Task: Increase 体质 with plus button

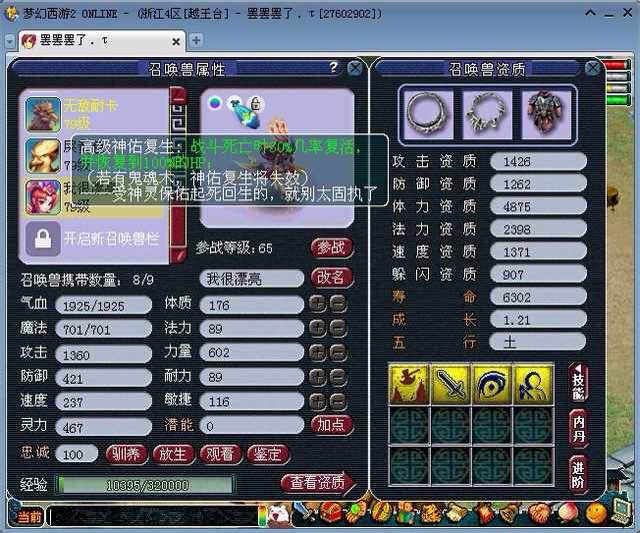Action: 318,304
